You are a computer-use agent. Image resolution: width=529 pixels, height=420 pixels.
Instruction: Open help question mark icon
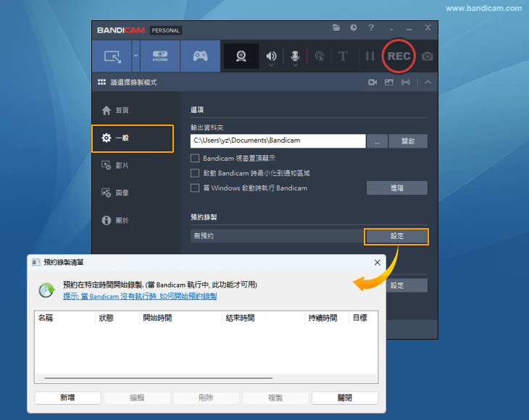click(x=371, y=28)
